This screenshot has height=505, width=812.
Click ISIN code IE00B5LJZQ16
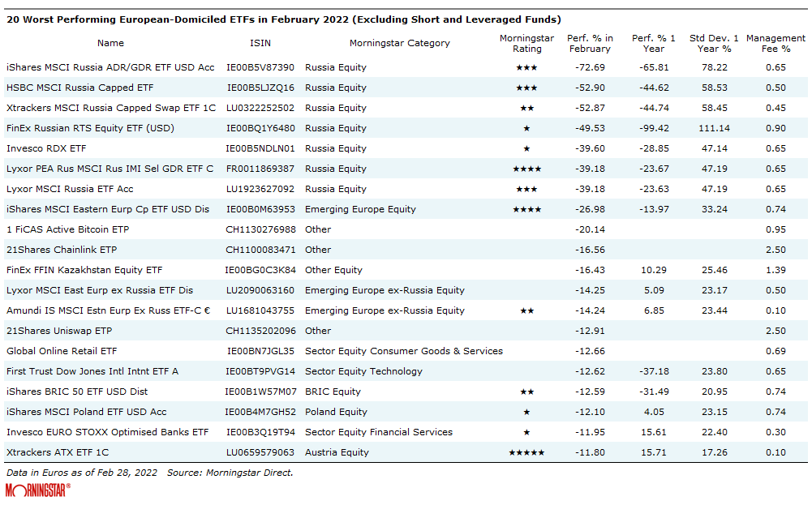click(260, 88)
